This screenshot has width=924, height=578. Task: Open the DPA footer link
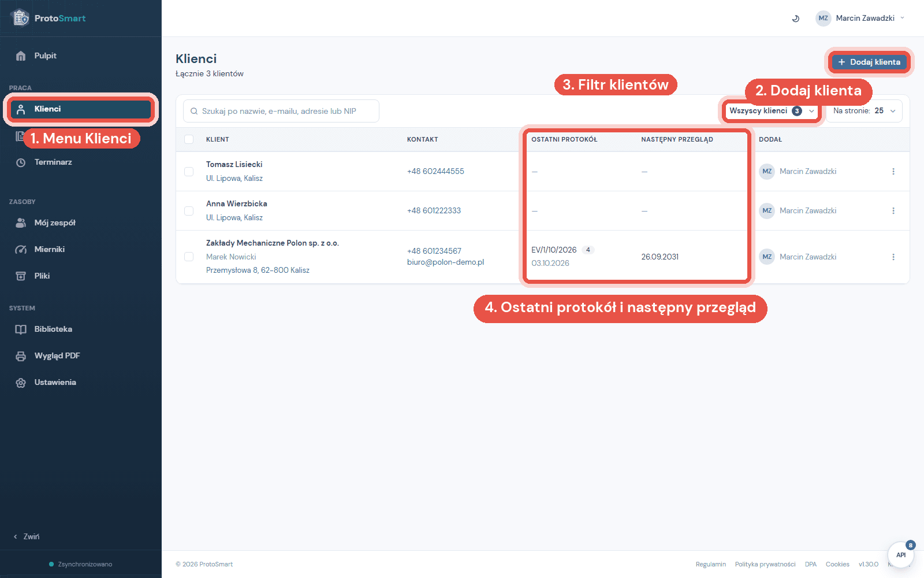(811, 565)
